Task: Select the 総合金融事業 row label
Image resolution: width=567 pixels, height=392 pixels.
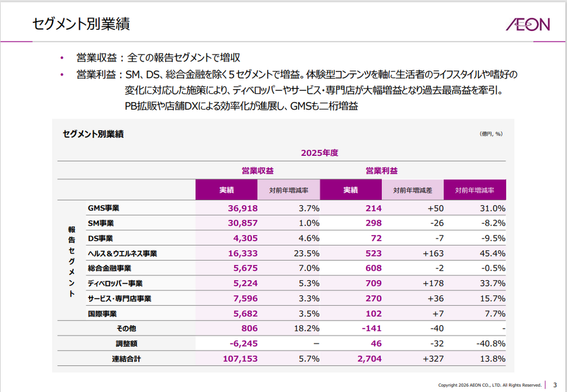Action: (109, 268)
